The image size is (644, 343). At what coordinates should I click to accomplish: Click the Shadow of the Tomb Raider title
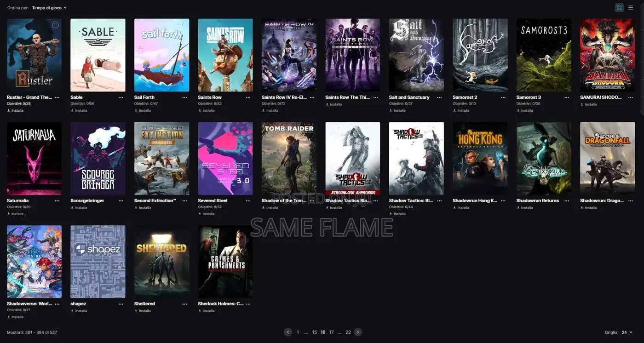click(x=284, y=201)
